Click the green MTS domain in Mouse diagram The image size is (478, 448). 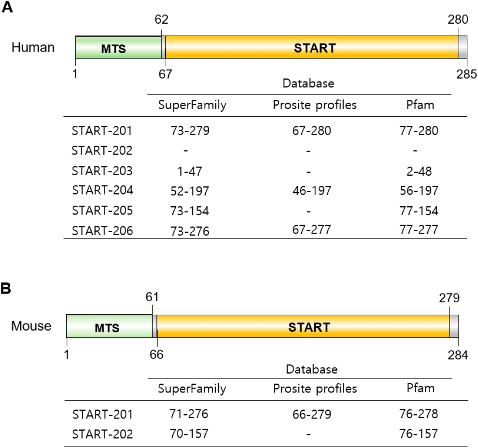click(x=109, y=326)
